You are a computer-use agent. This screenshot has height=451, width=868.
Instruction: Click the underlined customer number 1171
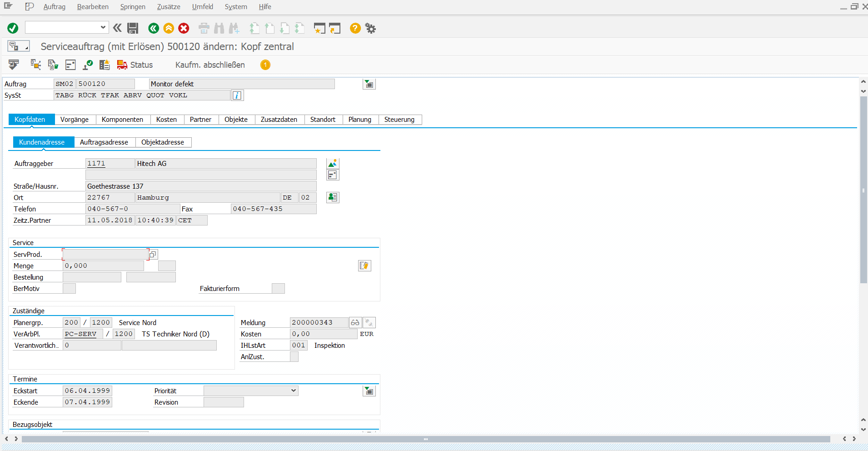click(x=96, y=164)
